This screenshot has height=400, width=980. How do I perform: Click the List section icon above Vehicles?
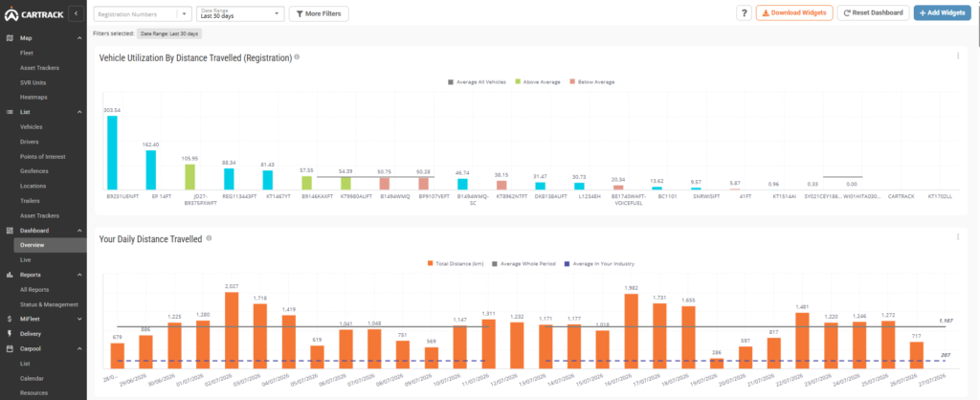10,112
